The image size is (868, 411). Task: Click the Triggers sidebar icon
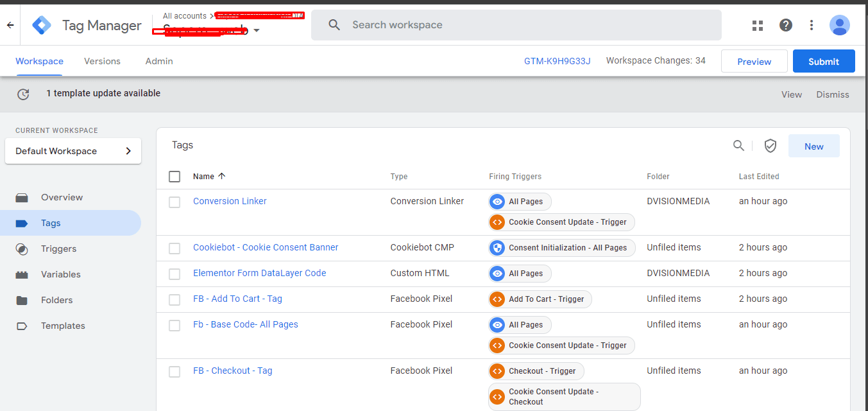22,249
